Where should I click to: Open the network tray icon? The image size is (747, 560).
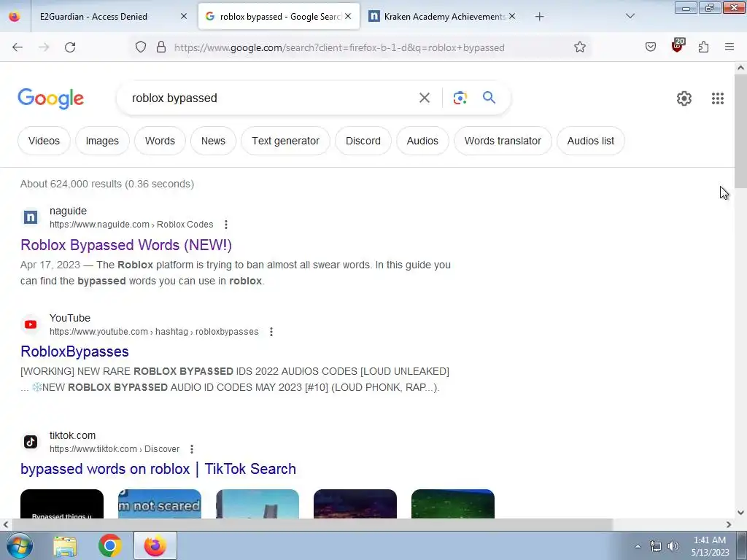click(656, 546)
